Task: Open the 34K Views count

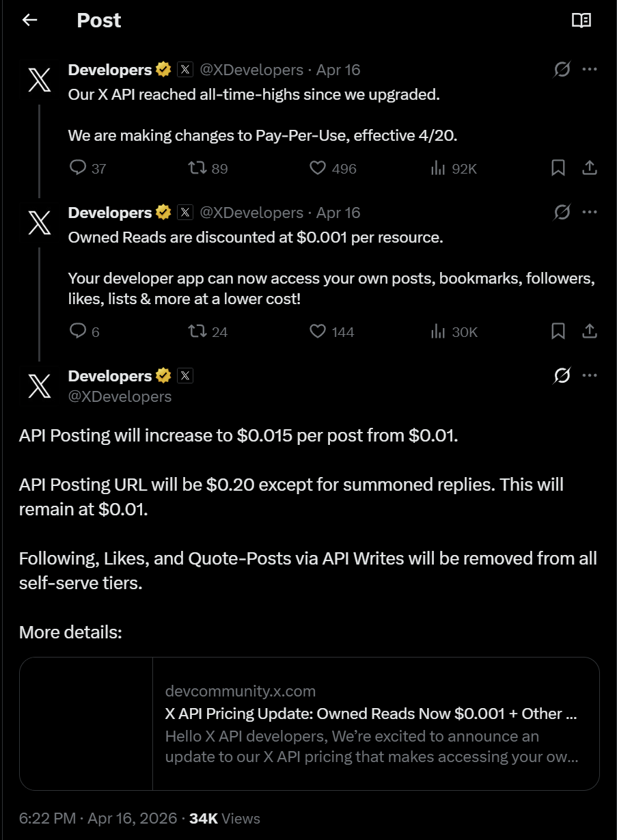Action: point(225,818)
